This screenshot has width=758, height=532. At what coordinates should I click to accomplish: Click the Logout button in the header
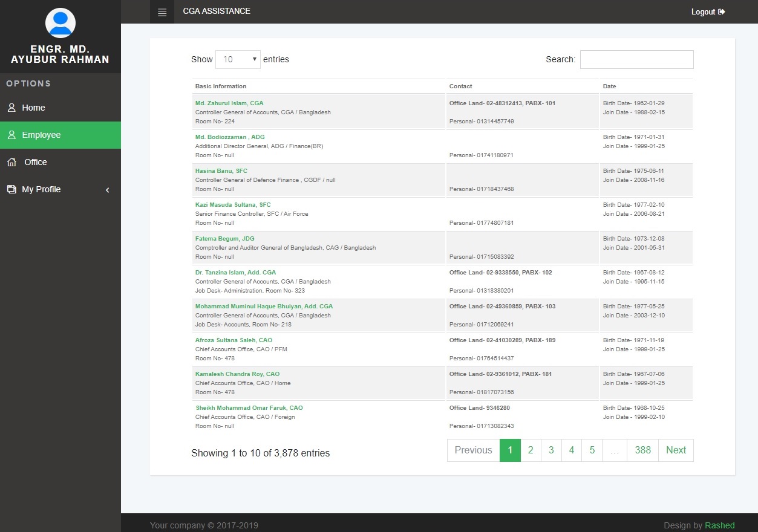point(708,12)
